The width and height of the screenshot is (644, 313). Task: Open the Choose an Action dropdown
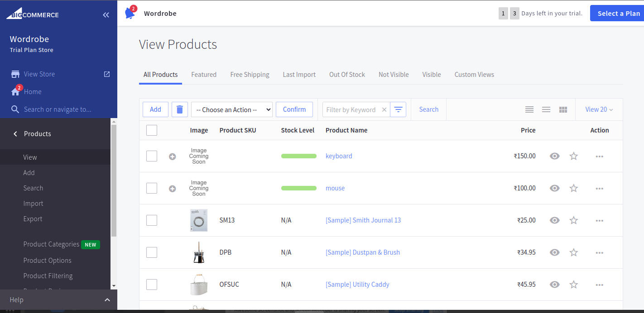tap(232, 109)
